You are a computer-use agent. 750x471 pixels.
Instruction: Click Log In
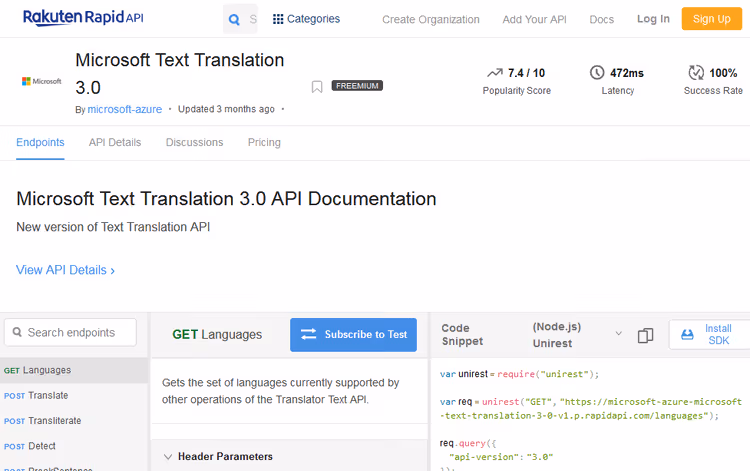[653, 19]
